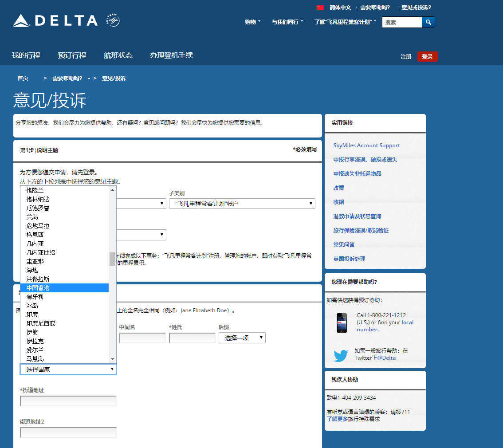Click the Delta logo
The width and height of the screenshot is (503, 448).
tap(55, 20)
